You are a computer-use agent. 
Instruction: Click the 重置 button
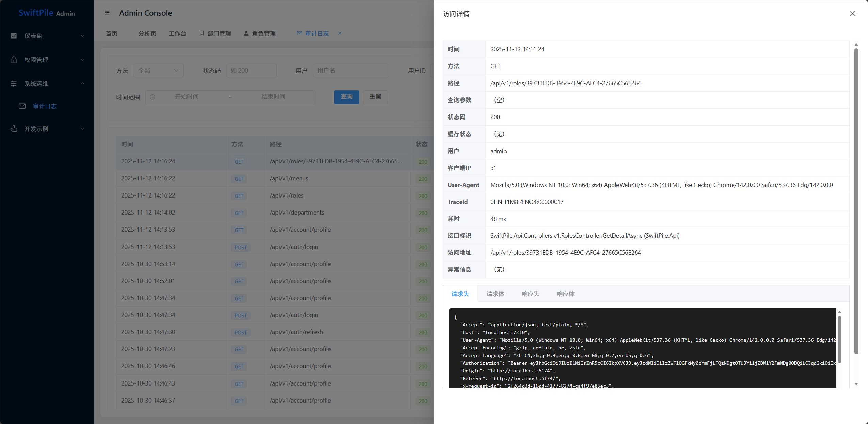point(375,97)
